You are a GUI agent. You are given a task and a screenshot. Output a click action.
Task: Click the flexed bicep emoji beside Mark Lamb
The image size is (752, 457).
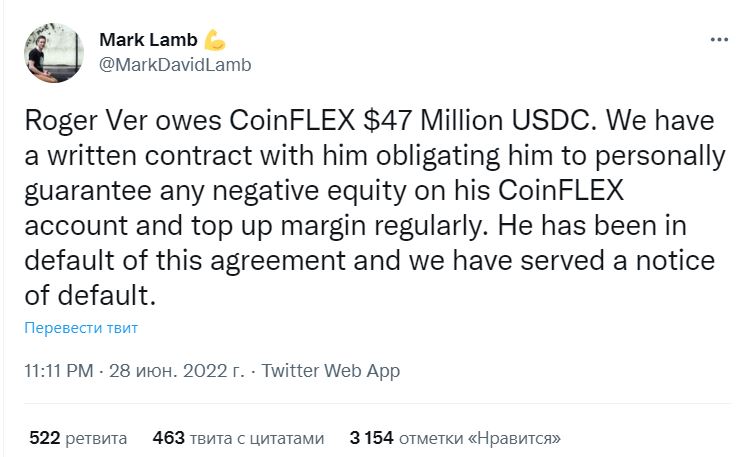(x=214, y=39)
